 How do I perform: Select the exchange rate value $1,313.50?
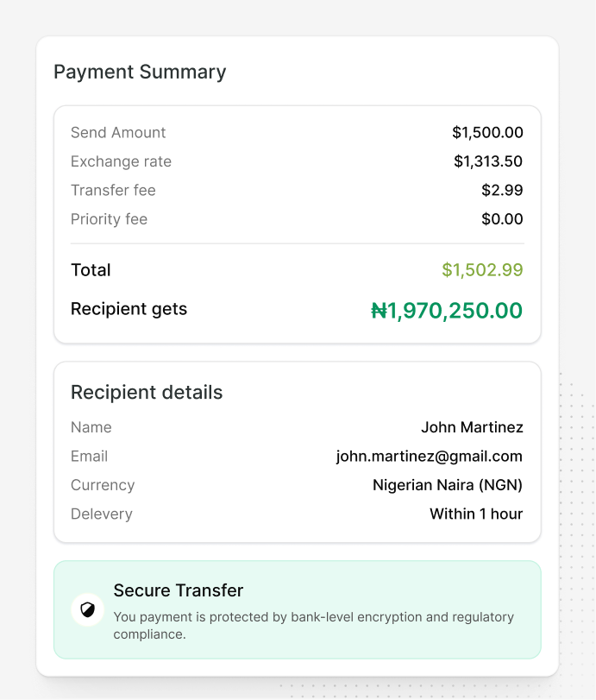coord(488,161)
